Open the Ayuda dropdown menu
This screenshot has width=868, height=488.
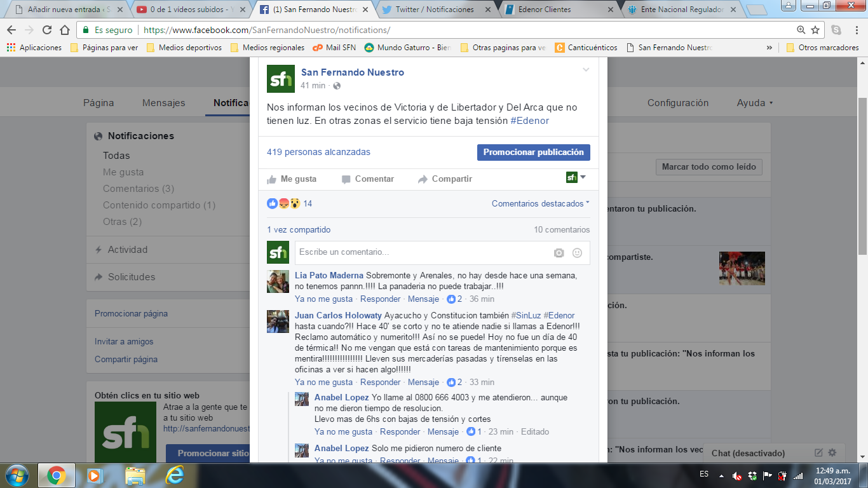pyautogui.click(x=754, y=103)
